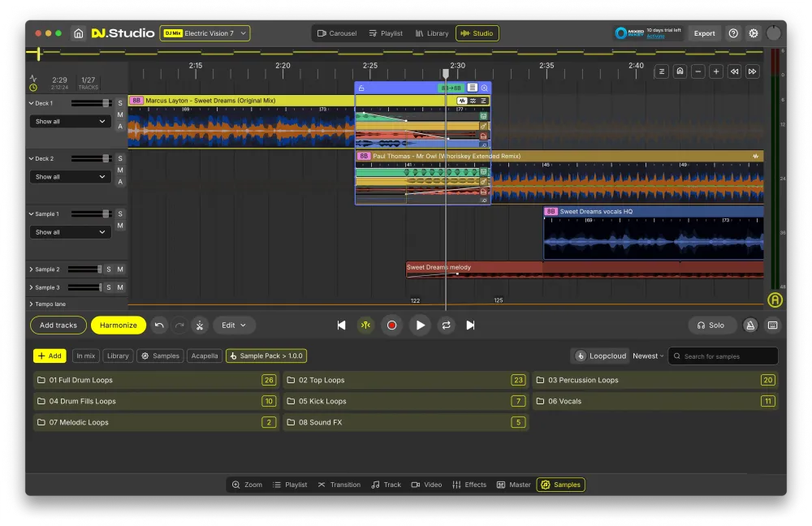812x526 pixels.
Task: Collapse the Deck 1 lane
Action: 31,103
